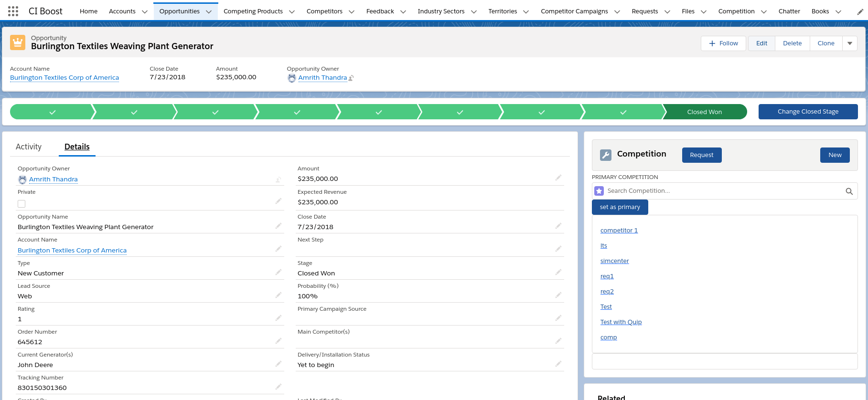Edit Primary Campaign Source pencil icon
Viewport: 868px width, 400px height.
[558, 318]
